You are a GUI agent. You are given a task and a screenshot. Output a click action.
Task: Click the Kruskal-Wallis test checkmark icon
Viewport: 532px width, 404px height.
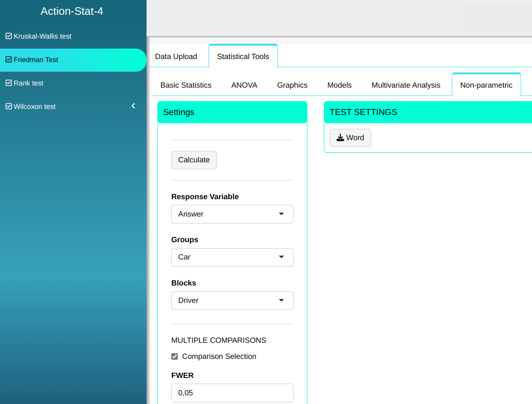(x=8, y=36)
